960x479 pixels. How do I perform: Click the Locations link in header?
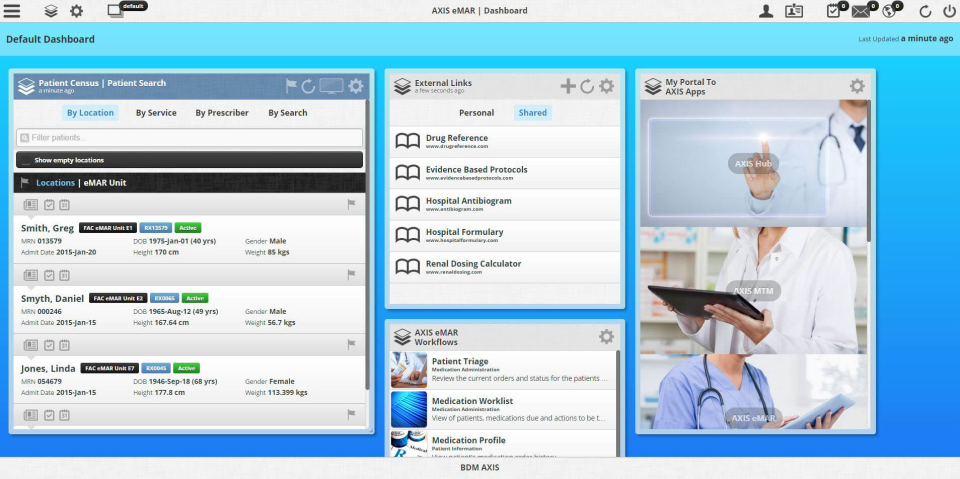(x=55, y=183)
